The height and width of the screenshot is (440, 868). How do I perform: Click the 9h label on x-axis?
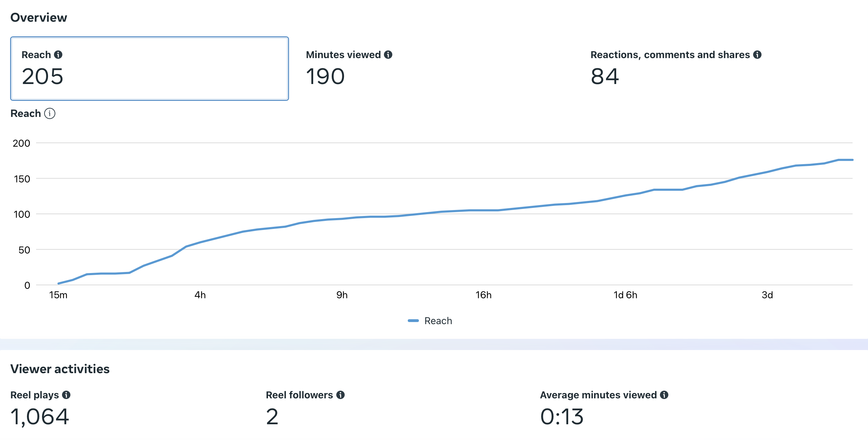tap(342, 295)
